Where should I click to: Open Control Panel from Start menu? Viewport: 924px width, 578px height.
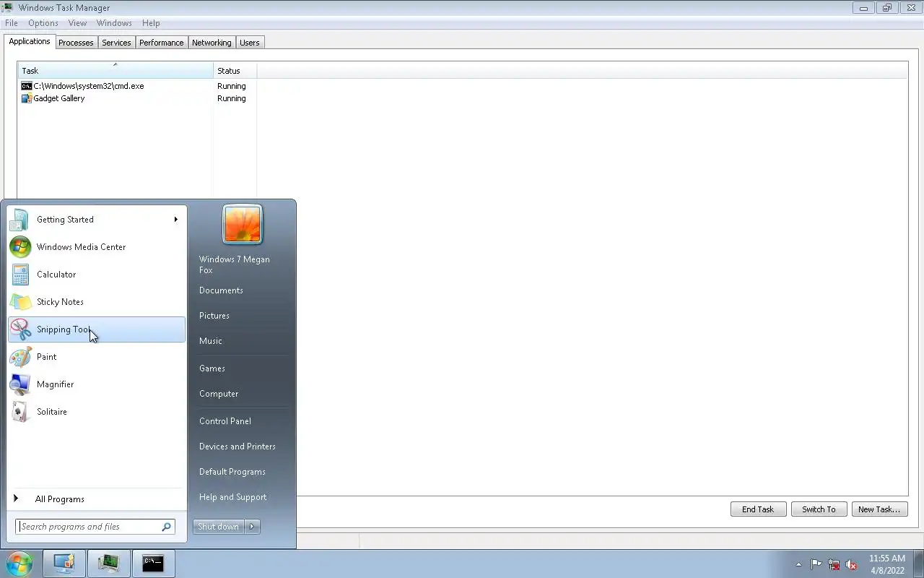(x=225, y=421)
